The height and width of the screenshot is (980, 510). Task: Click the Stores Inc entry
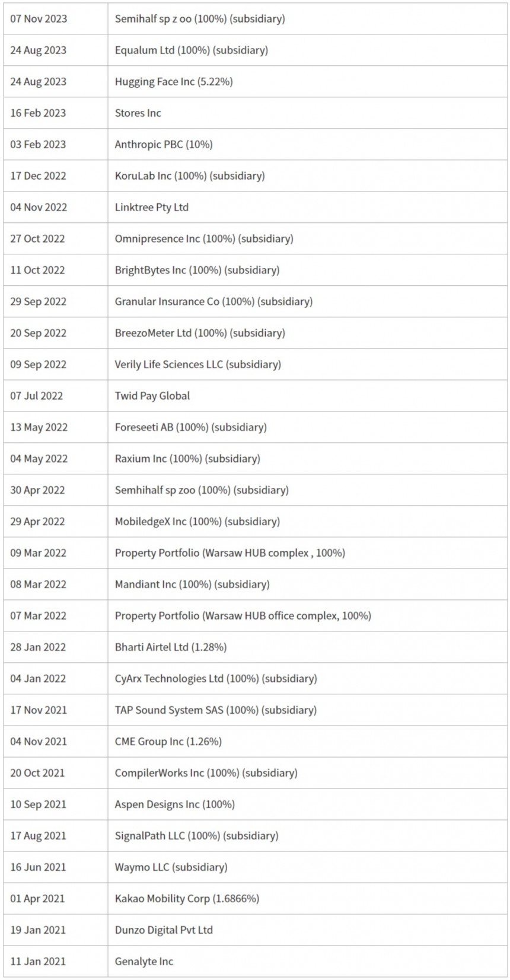tap(138, 113)
